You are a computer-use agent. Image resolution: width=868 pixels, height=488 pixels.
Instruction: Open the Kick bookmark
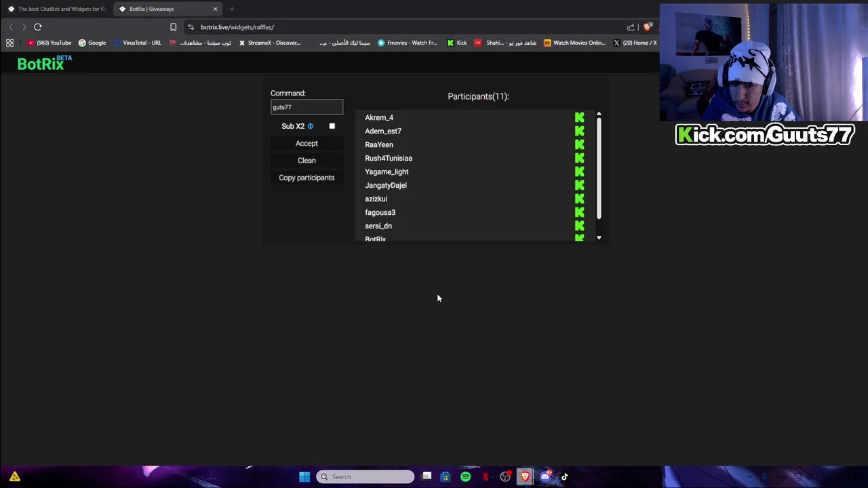point(457,43)
